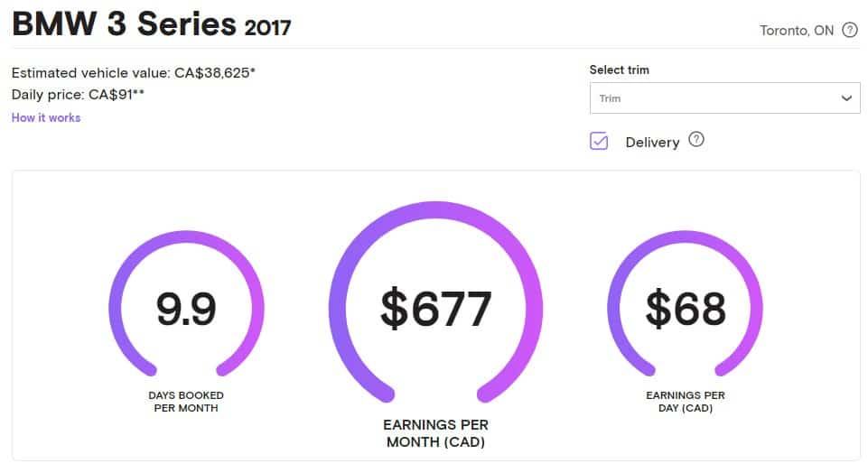Image resolution: width=868 pixels, height=473 pixels.
Task: Click the Toronto, ON location text
Action: (797, 31)
